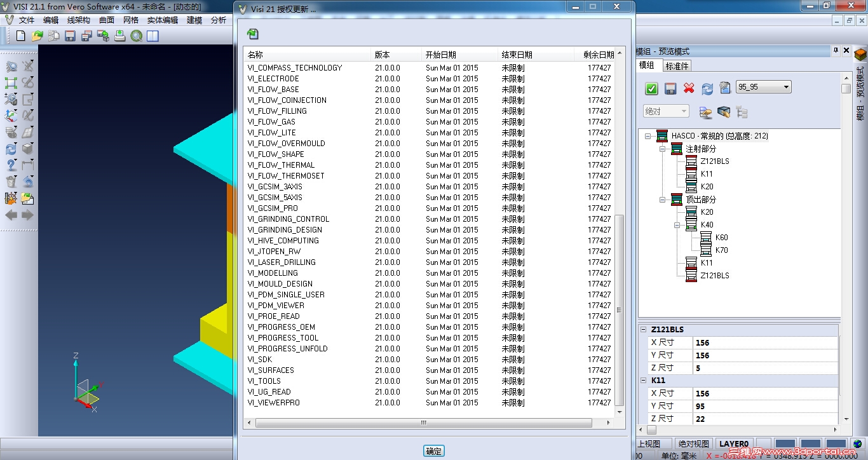Open print preview with the green magnifier icon
Viewport: 868px width, 460px height.
click(136, 36)
